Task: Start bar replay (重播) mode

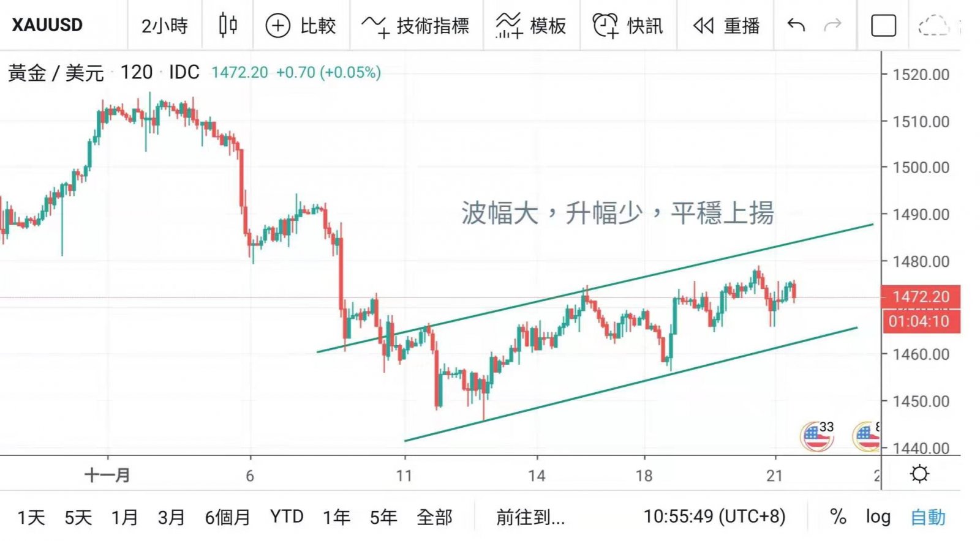Action: (726, 26)
